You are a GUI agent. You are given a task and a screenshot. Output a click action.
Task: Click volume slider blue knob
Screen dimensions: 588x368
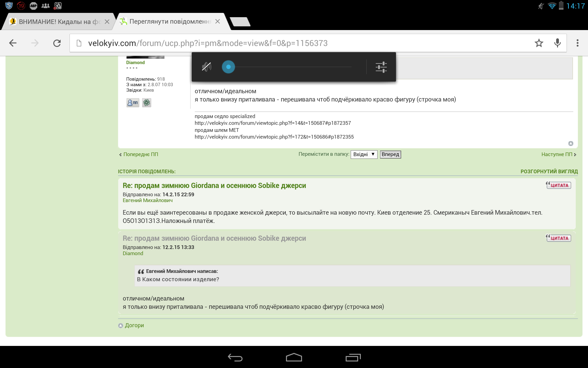[228, 67]
